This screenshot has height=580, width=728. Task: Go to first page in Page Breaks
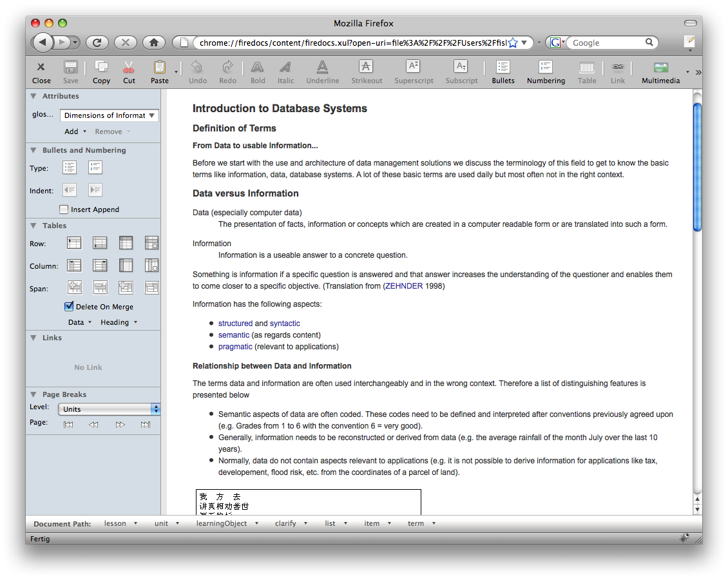point(68,425)
